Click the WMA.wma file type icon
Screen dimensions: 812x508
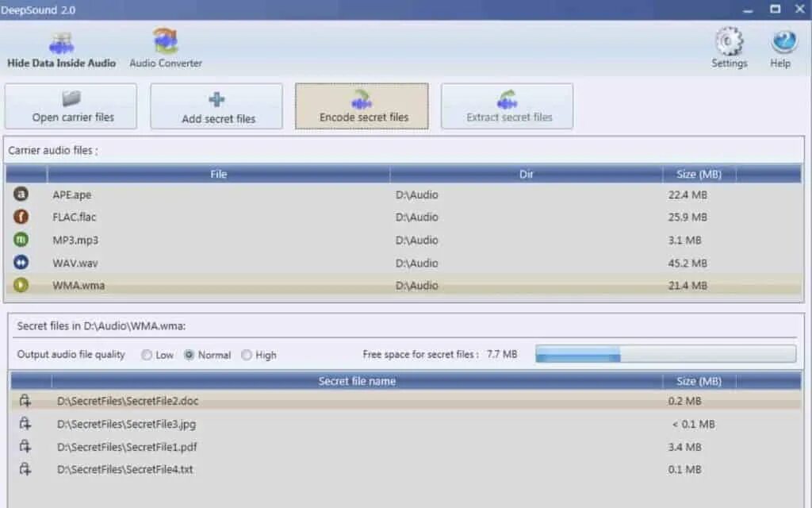click(x=21, y=285)
